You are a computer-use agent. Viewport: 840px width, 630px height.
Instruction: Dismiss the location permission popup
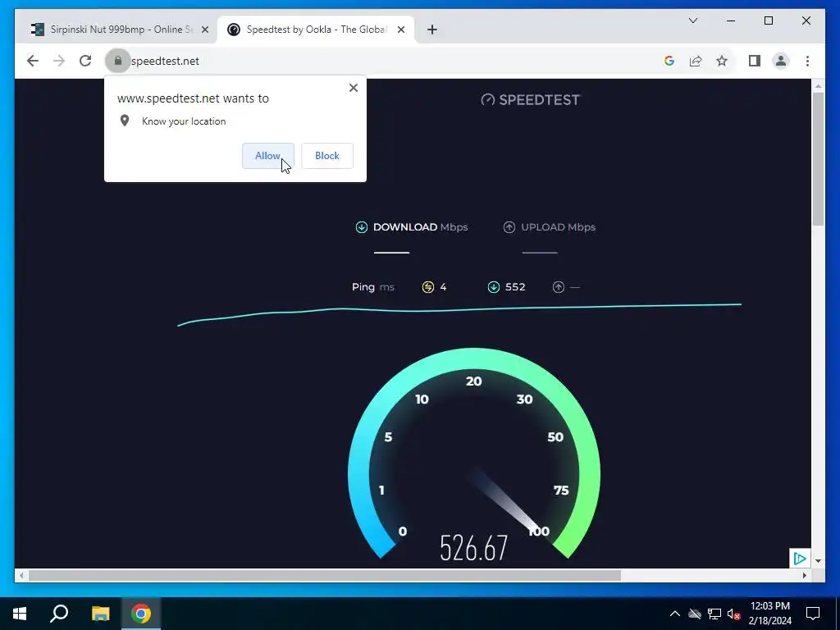coord(353,88)
